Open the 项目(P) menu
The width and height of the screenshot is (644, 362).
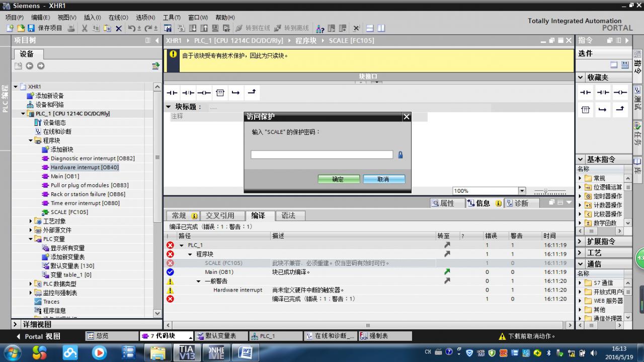(x=14, y=17)
